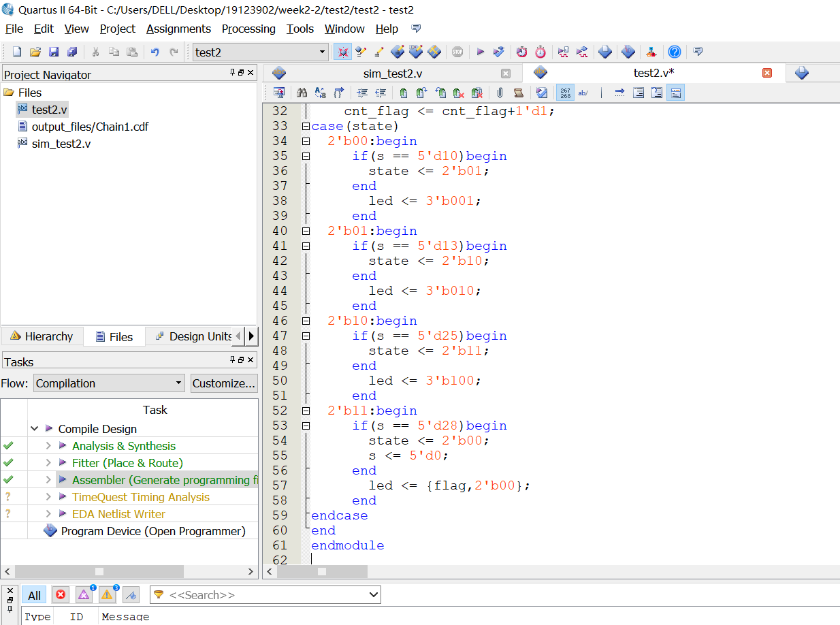
Task: Open the Flow Compilation dropdown
Action: point(178,383)
